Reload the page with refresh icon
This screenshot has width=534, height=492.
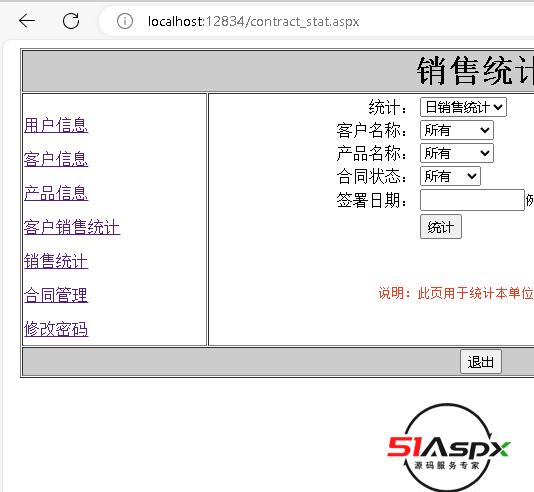[71, 21]
